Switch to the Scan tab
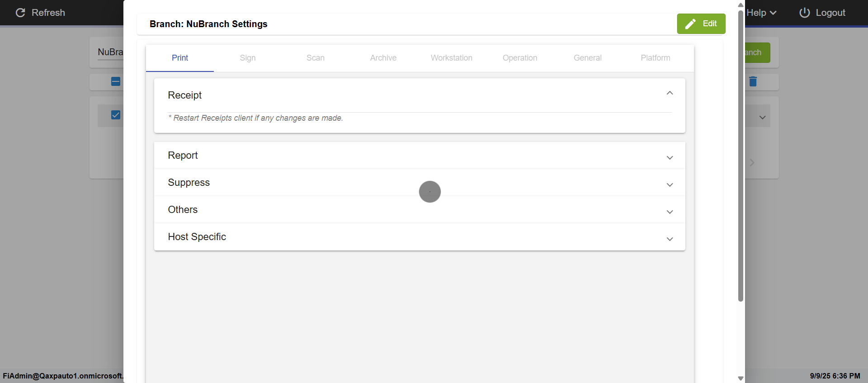This screenshot has height=383, width=868. pyautogui.click(x=316, y=58)
